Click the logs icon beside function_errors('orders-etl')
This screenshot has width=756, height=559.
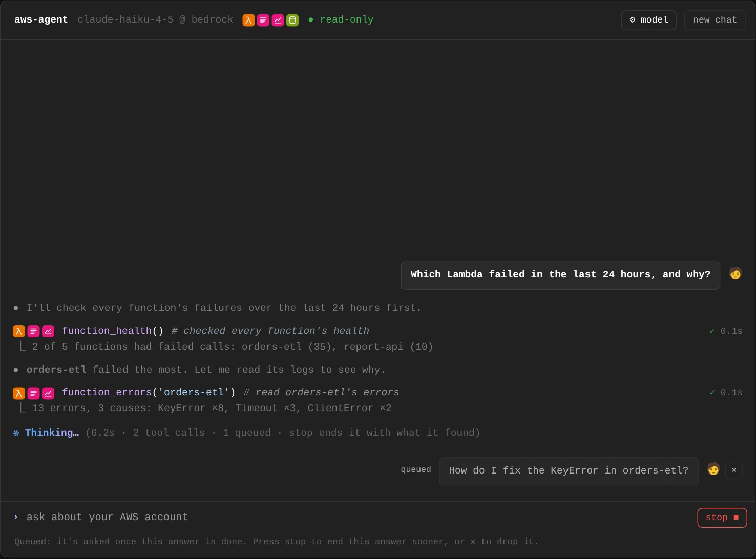[33, 393]
